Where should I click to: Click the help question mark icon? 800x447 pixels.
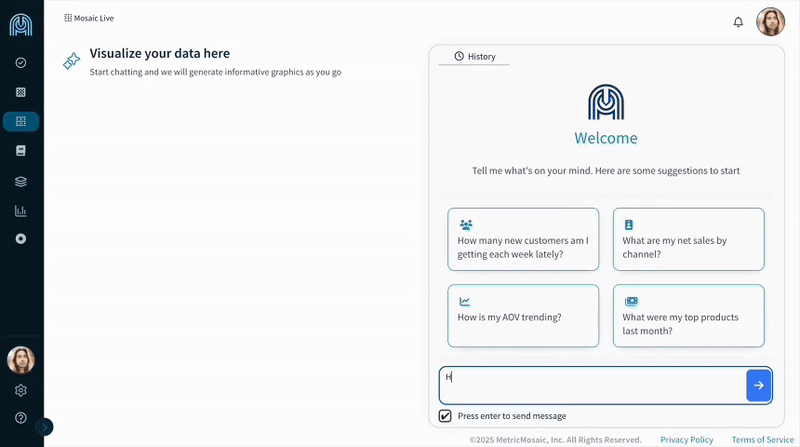coord(21,417)
